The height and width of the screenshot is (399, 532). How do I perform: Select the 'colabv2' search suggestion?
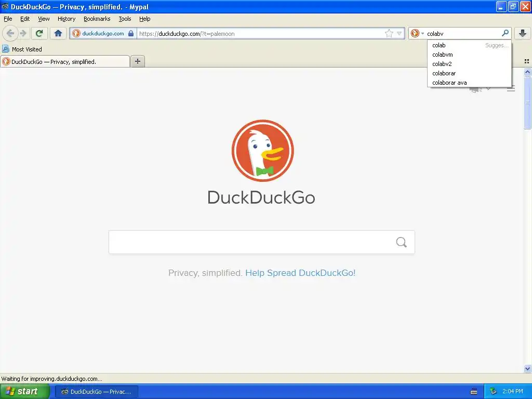[469, 64]
